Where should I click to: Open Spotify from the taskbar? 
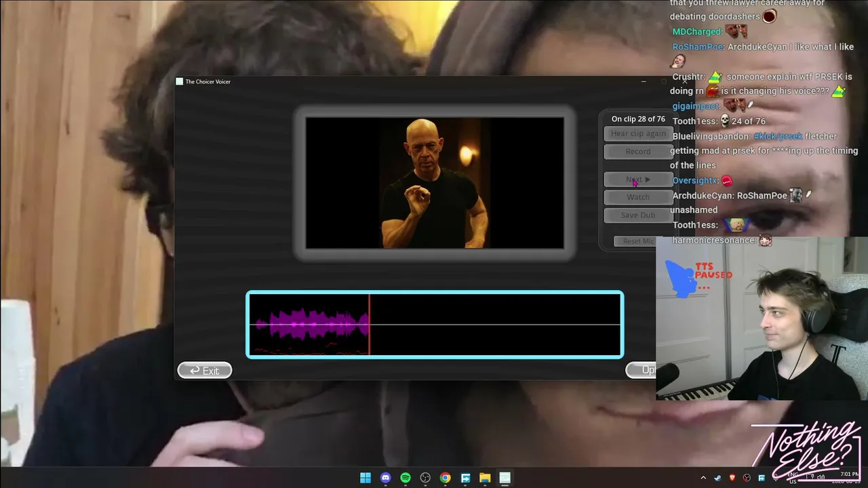pyautogui.click(x=406, y=478)
